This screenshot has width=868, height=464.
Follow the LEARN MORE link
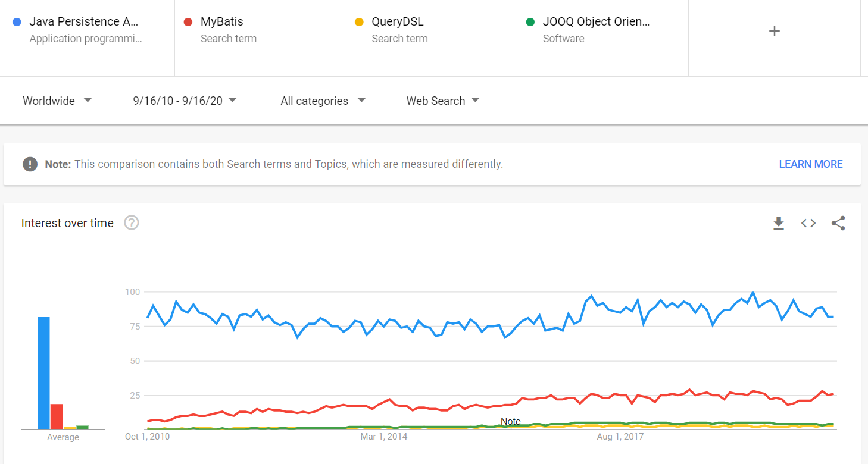pos(811,164)
